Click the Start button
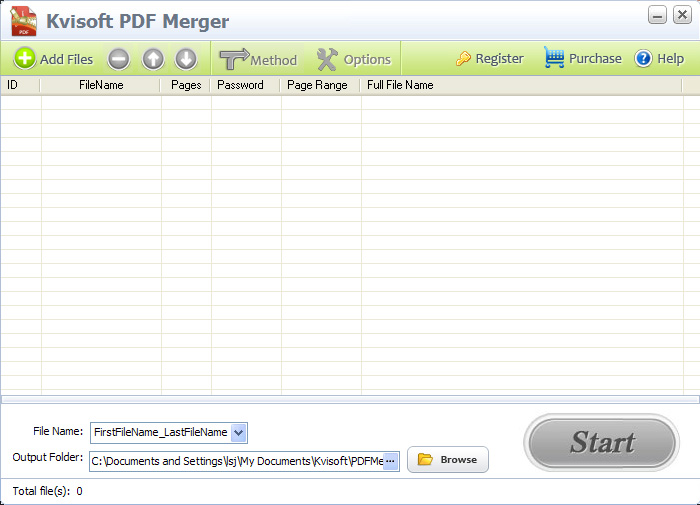 pyautogui.click(x=602, y=442)
